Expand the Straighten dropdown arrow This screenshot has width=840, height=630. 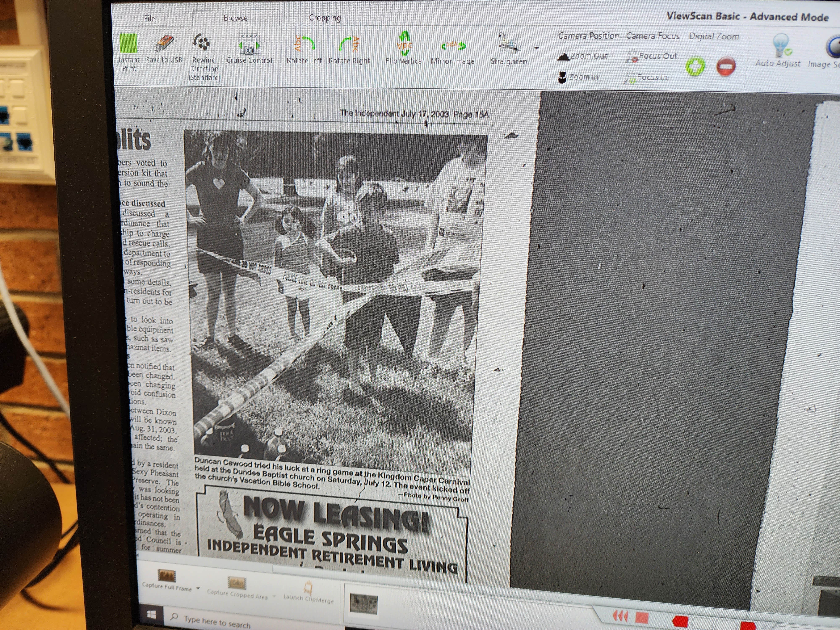tap(536, 48)
